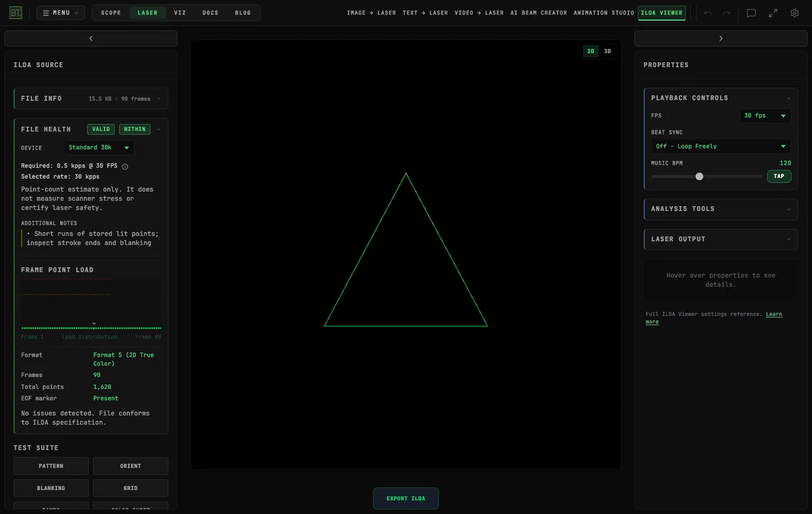Undo the last action
Screen dimensions: 812x514
(708, 13)
